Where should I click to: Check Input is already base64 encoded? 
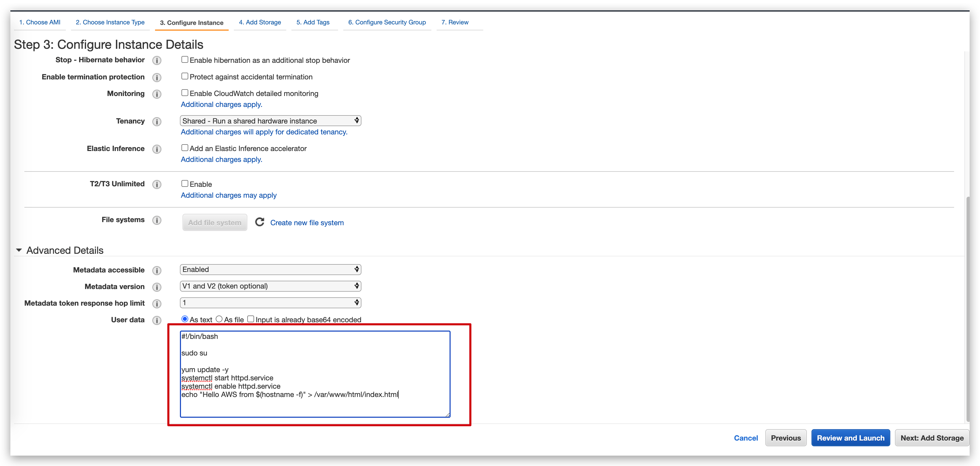251,319
